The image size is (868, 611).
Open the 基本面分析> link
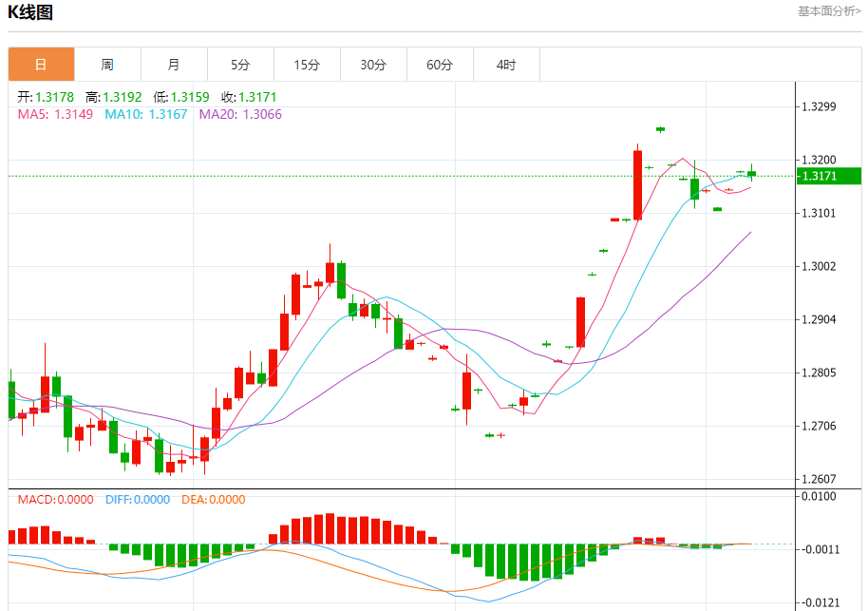(829, 11)
